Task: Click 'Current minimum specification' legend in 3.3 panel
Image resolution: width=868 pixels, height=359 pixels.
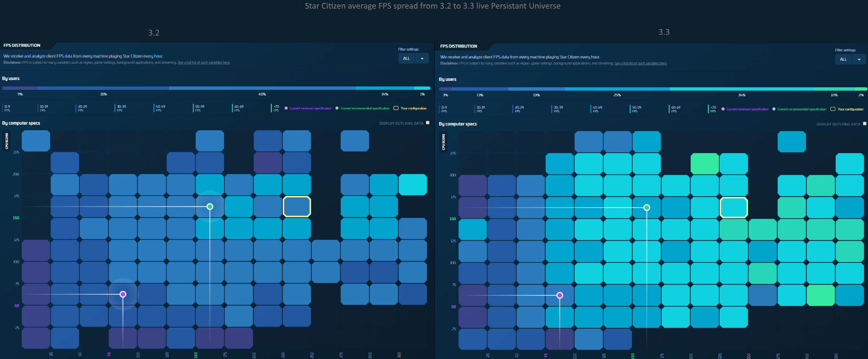Action: tap(745, 109)
